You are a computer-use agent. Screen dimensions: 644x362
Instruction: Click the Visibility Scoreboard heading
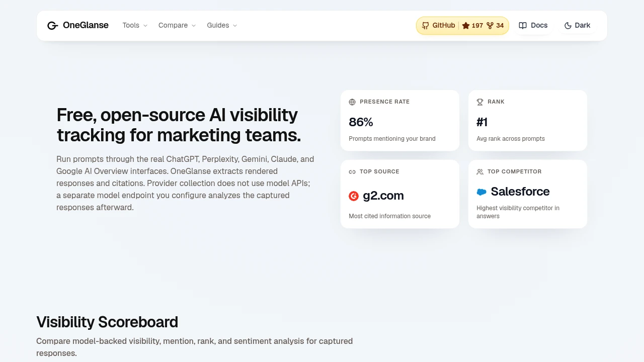pos(107,322)
